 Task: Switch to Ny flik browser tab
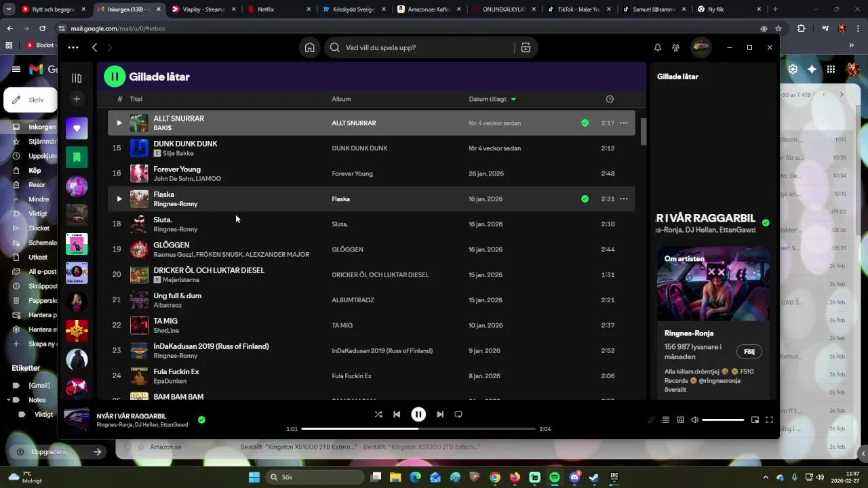point(729,9)
